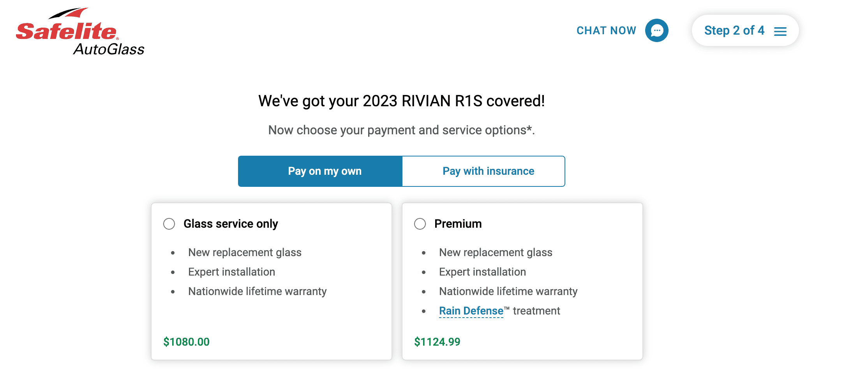Click the AutoGlass text under logo
Image resolution: width=868 pixels, height=369 pixels.
(x=109, y=49)
